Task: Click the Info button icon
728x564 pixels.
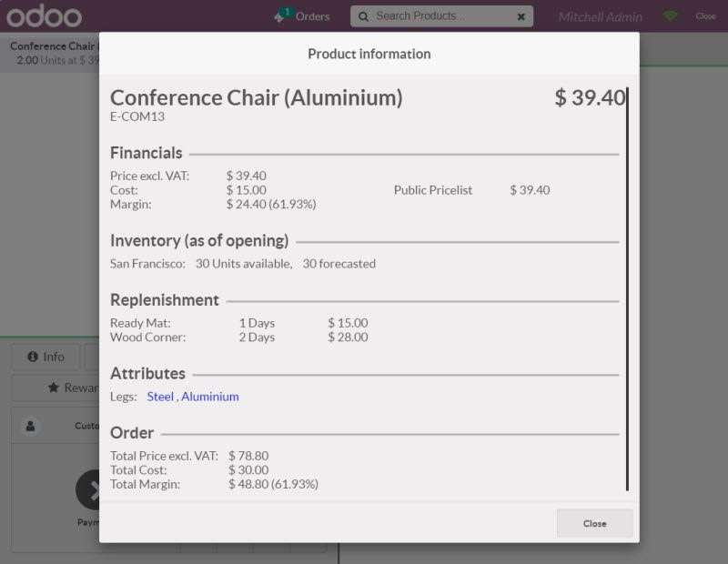Action: pos(32,357)
